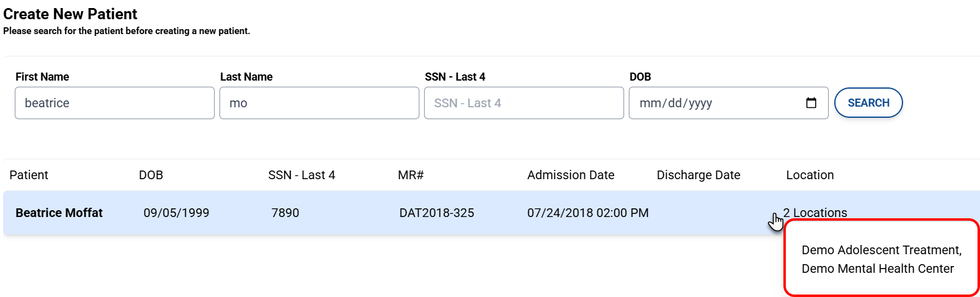Click MR# value DAT2018-325
980x297 pixels.
437,213
